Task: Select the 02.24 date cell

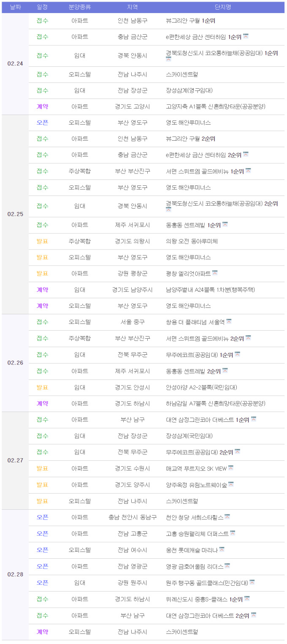Action: 15,64
